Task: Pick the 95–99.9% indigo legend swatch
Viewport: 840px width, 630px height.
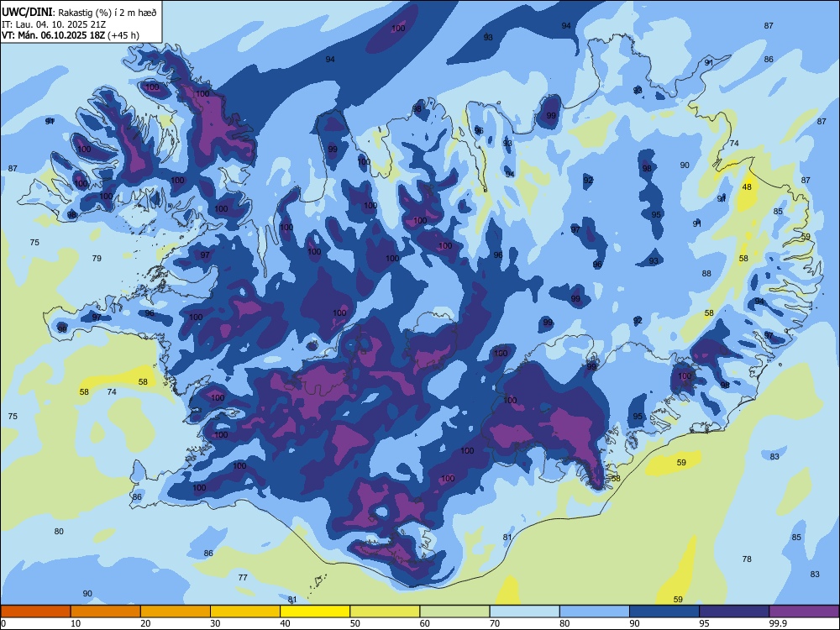Action: [x=734, y=612]
